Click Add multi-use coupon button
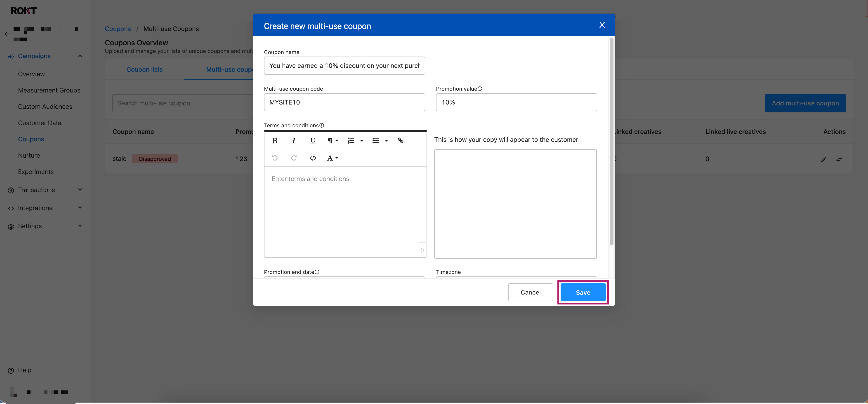 click(x=805, y=103)
